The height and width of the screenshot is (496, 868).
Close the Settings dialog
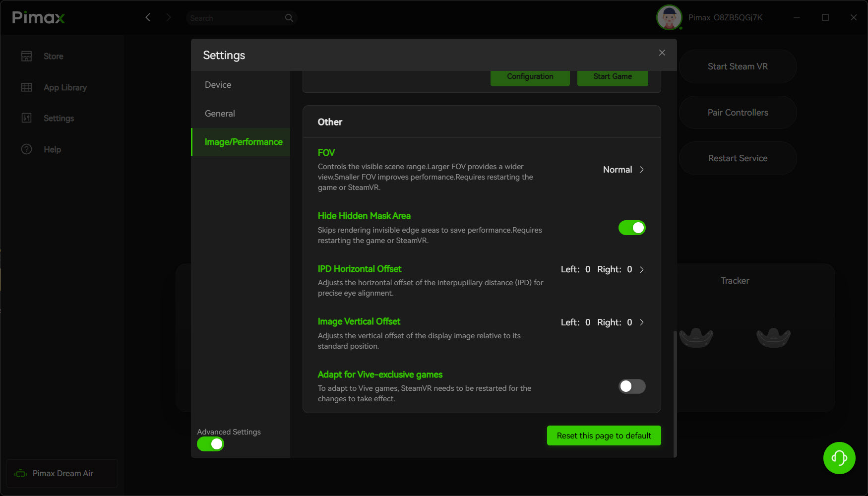pos(662,53)
